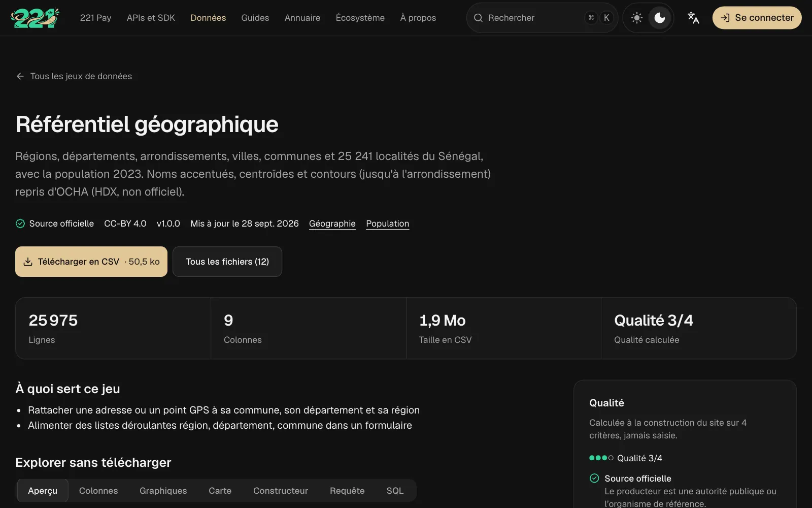Click Mis à jour le 28 sept. 2026
812x508 pixels.
(245, 224)
